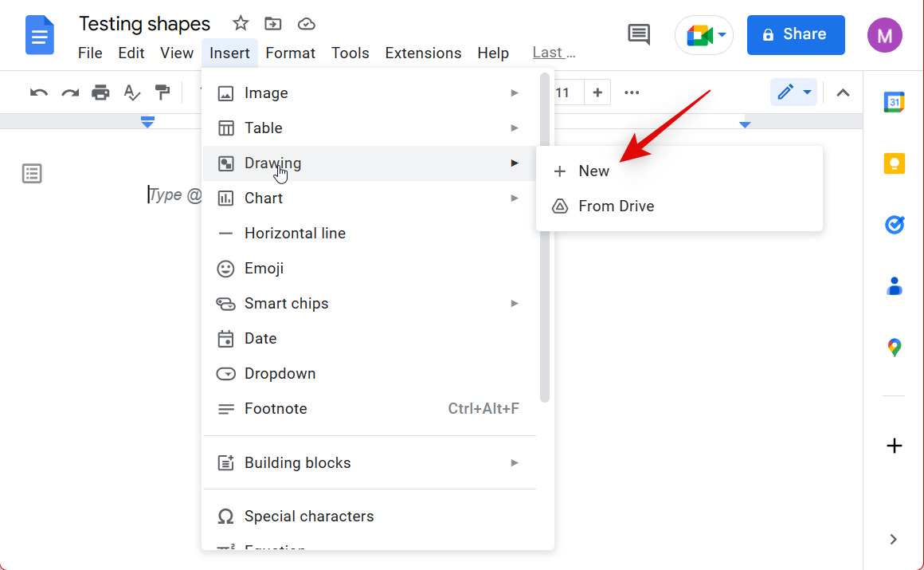Image resolution: width=924 pixels, height=570 pixels.
Task: Show the document outline icon
Action: click(32, 174)
